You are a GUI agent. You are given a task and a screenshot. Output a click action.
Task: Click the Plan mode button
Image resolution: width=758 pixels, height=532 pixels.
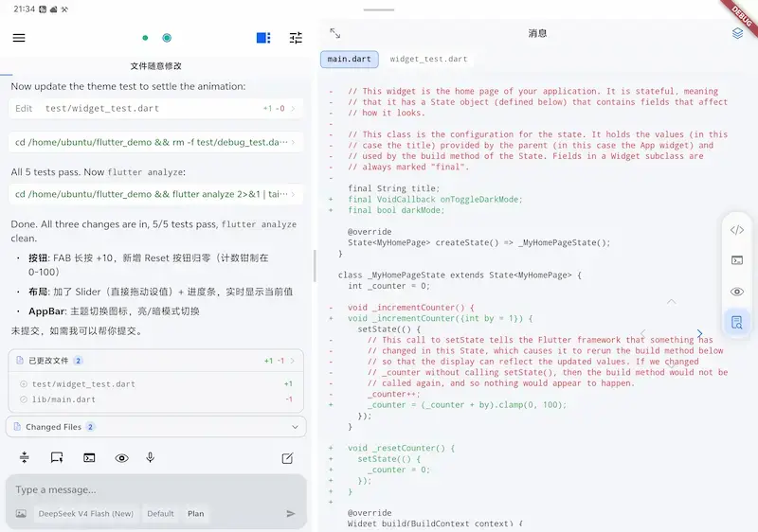(x=196, y=514)
